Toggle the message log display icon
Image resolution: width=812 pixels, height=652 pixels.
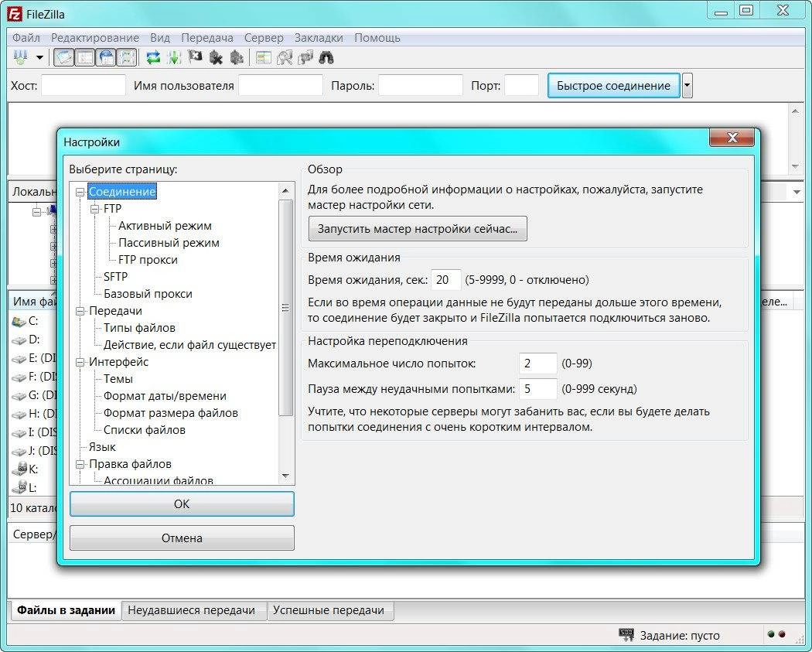[x=63, y=57]
